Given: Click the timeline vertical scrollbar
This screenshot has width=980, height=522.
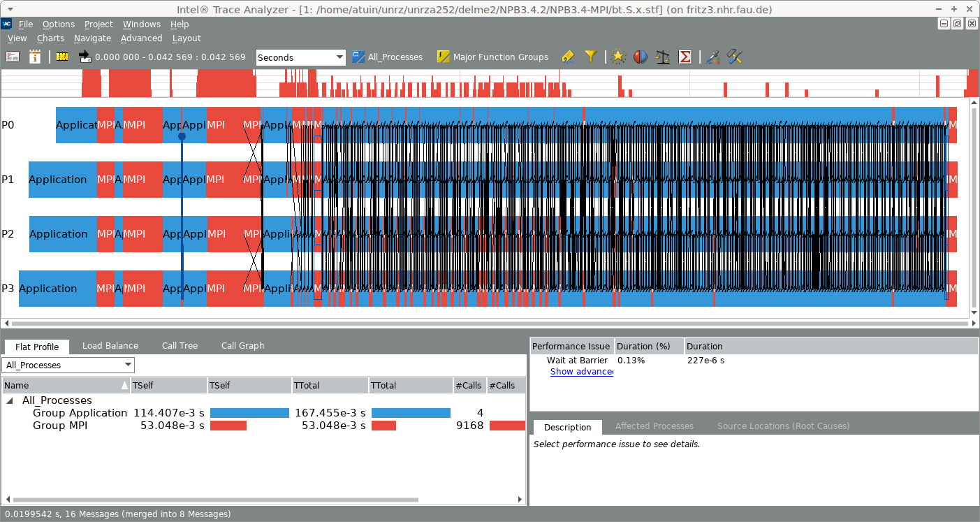Looking at the screenshot, I should tap(974, 207).
